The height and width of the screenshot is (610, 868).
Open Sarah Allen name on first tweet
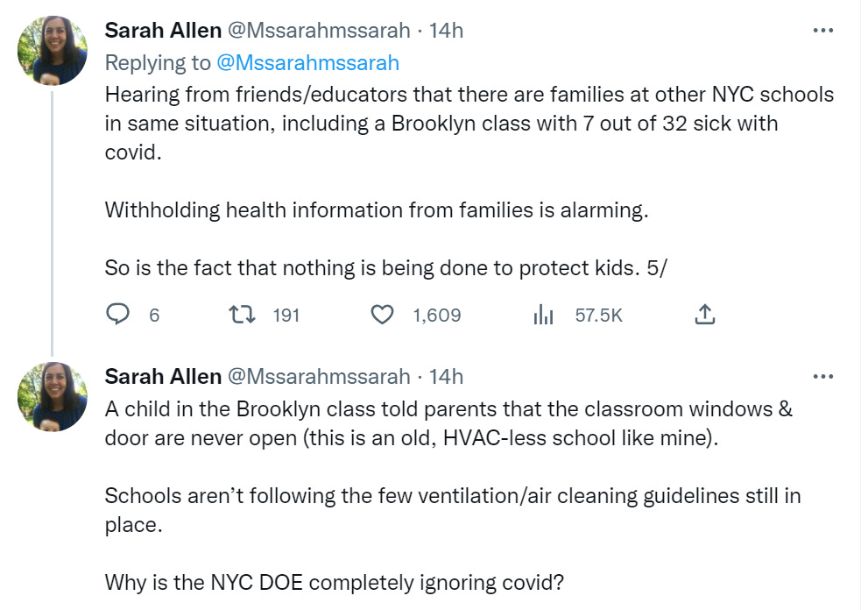[163, 31]
